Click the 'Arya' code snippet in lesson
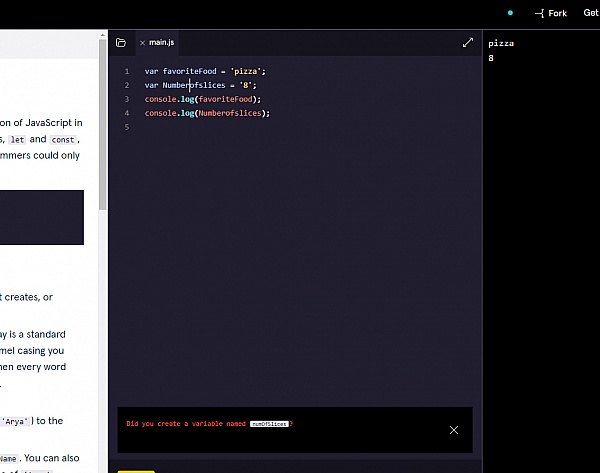Screen dimensions: 600x473 [x=15, y=422]
